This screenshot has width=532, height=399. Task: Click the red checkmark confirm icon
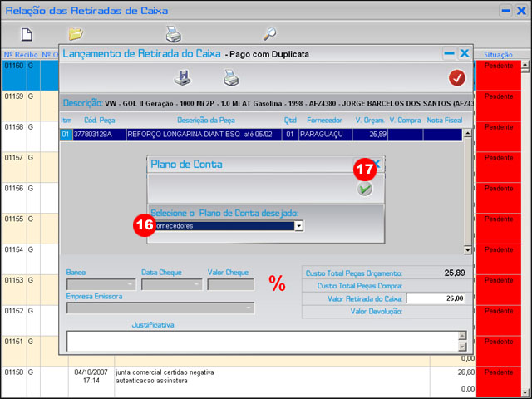pos(456,78)
